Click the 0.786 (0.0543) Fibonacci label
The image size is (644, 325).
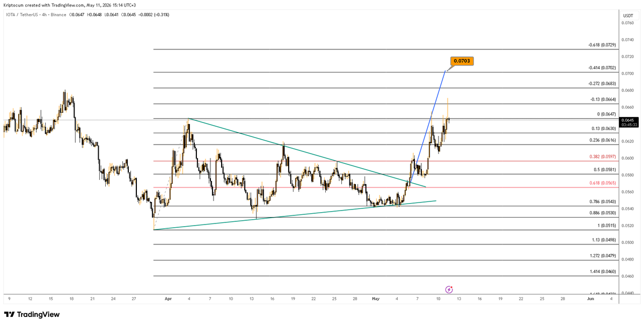603,201
